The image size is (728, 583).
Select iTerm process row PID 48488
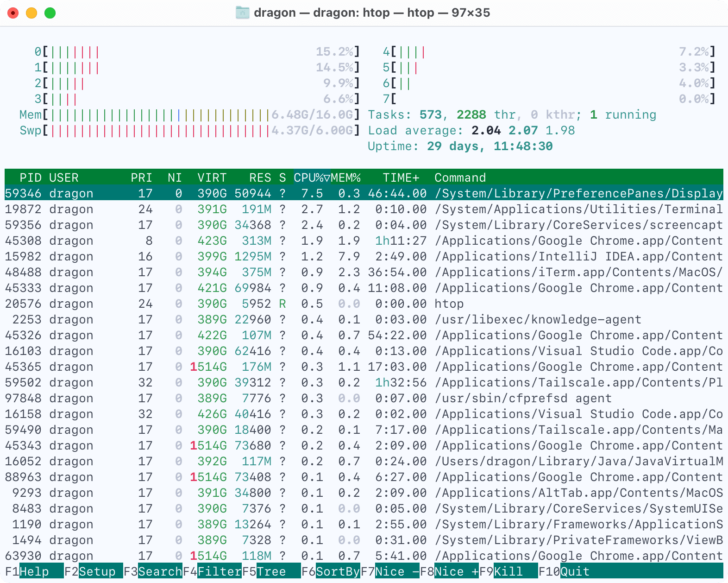tap(364, 272)
